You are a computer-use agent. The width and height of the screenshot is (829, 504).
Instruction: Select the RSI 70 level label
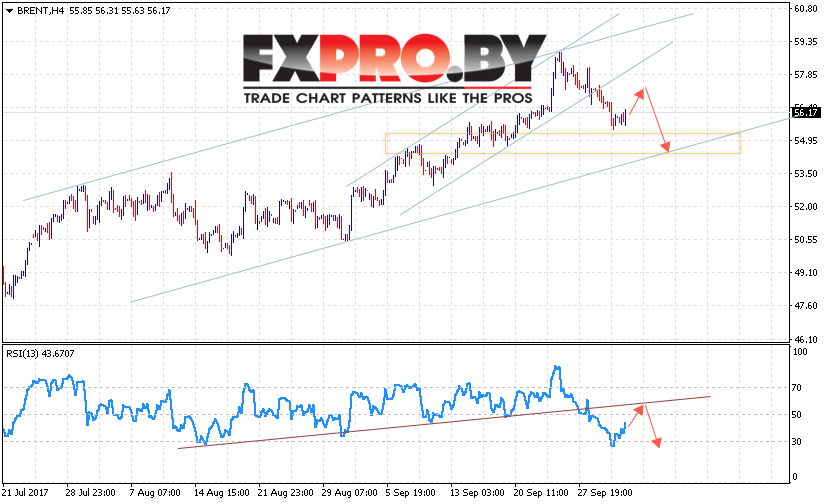[797, 388]
